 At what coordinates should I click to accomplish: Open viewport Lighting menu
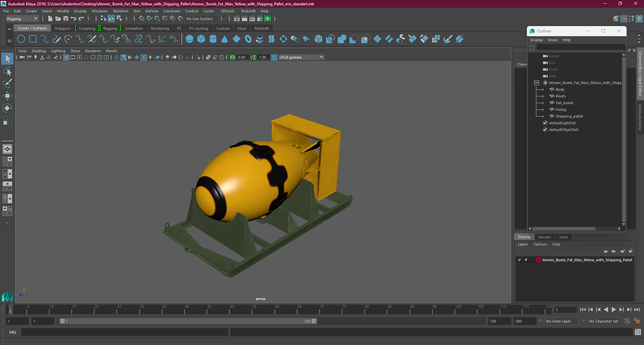pyautogui.click(x=58, y=51)
